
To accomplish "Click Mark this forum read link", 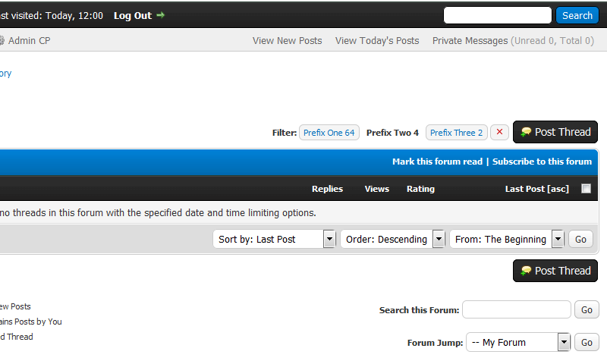I will [x=437, y=162].
